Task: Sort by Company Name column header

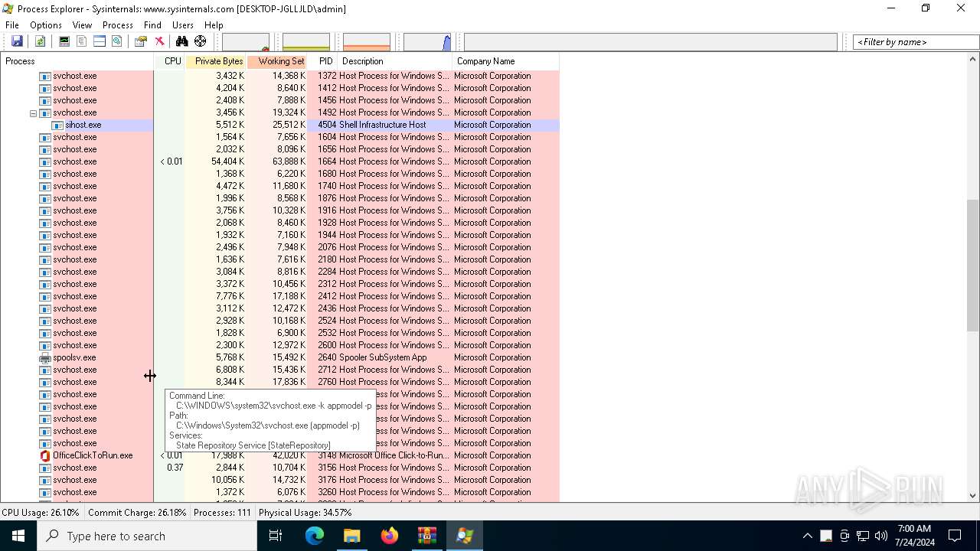Action: click(505, 61)
